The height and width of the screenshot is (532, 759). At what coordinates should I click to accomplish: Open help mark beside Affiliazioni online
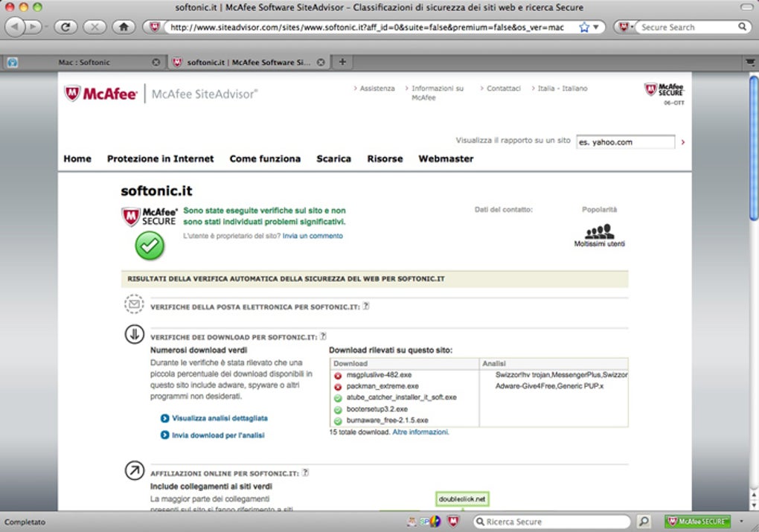[x=305, y=472]
